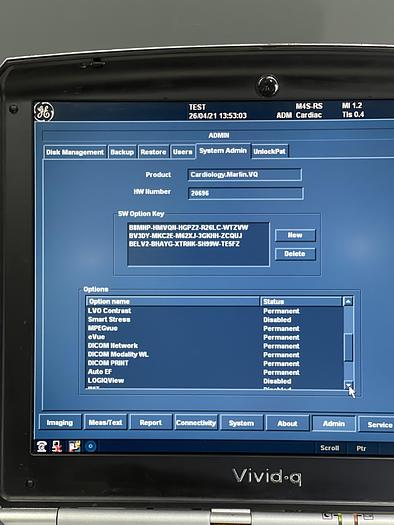Screen dimensions: 394x525
Task: Select the SW option key starting BV3DY
Action: (x=186, y=236)
